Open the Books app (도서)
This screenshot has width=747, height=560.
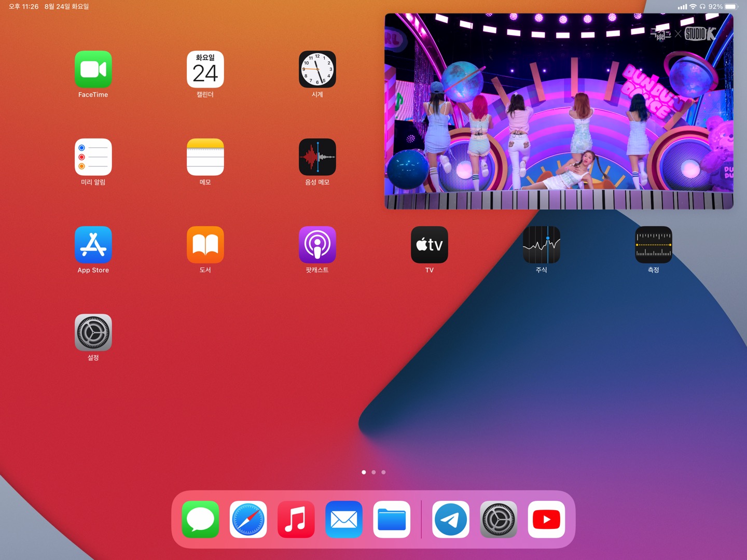pos(205,245)
